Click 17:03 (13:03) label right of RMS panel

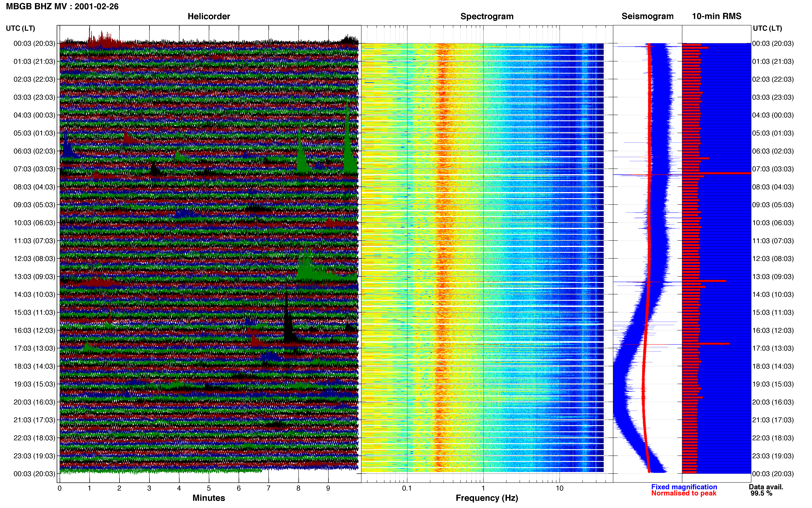click(x=773, y=348)
